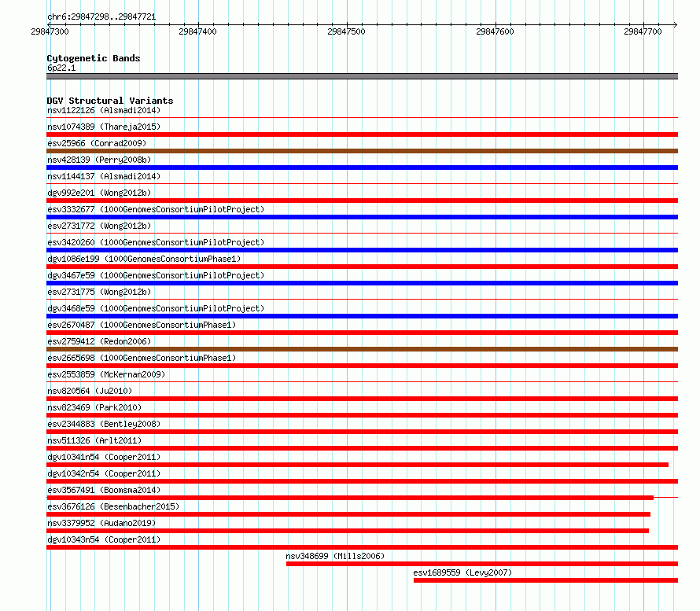This screenshot has width=700, height=611.
Task: Click ruler position 29847400
Action: click(x=197, y=31)
